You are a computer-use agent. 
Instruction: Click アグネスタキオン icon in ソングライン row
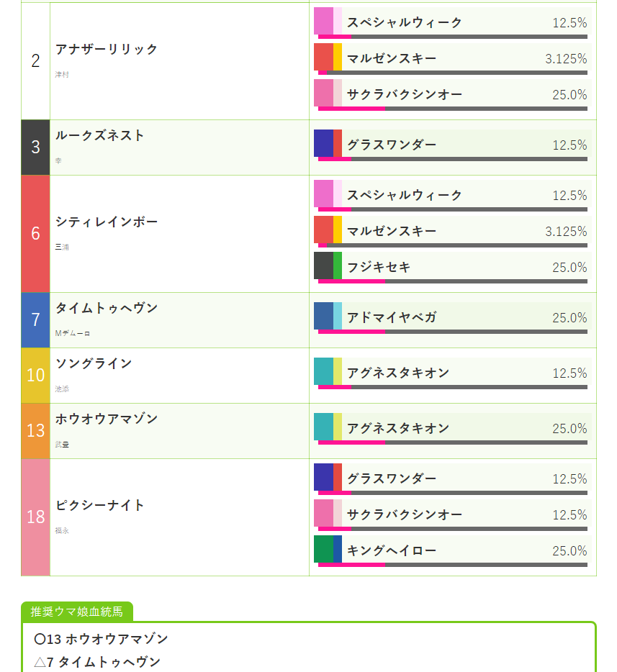(328, 371)
